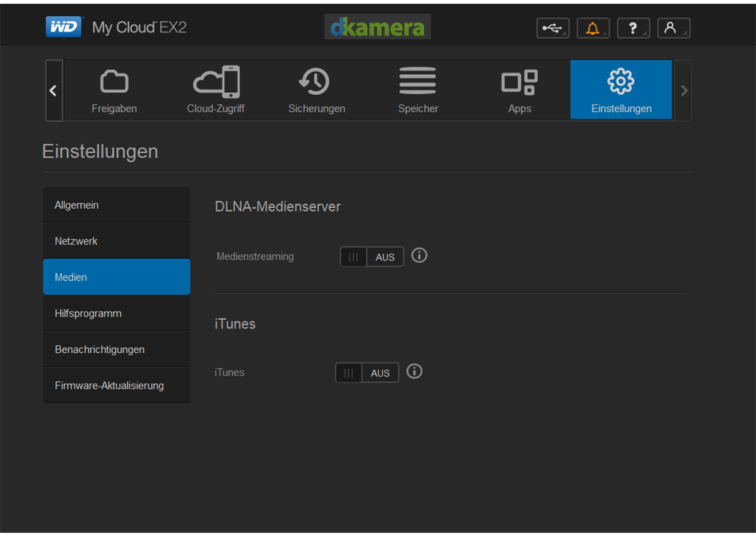Open Firmware-Aktualisierung settings tab
Image resolution: width=756 pixels, height=536 pixels.
117,386
